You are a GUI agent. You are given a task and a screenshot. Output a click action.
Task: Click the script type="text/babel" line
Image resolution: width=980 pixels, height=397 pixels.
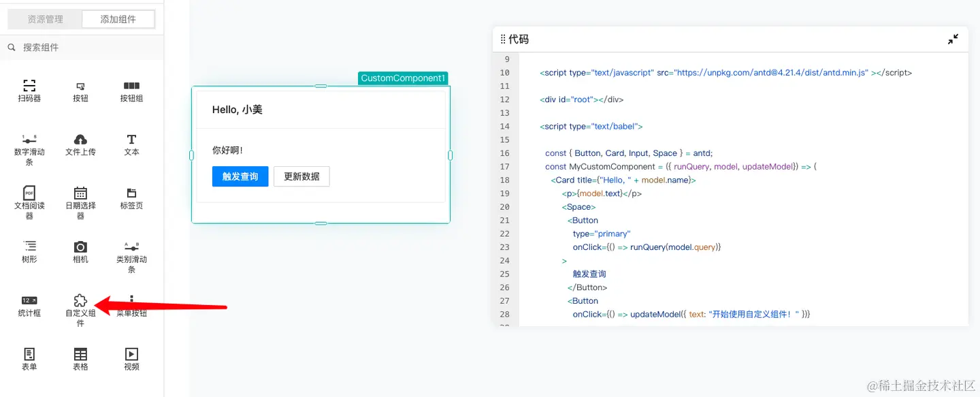click(591, 126)
